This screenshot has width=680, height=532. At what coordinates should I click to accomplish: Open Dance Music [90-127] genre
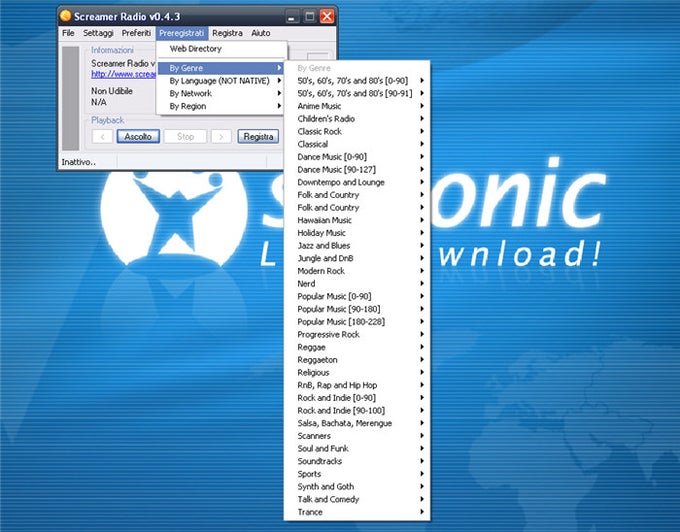click(357, 170)
